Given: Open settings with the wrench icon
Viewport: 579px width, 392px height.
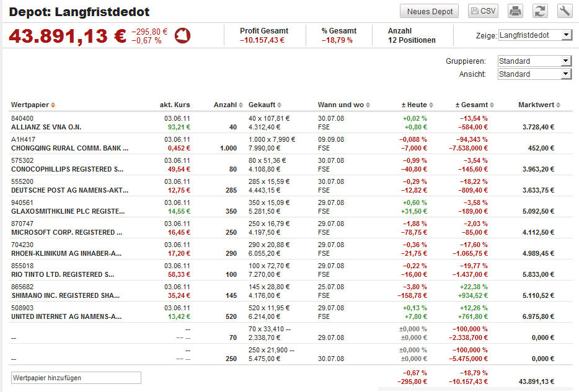Looking at the screenshot, I should coord(565,11).
